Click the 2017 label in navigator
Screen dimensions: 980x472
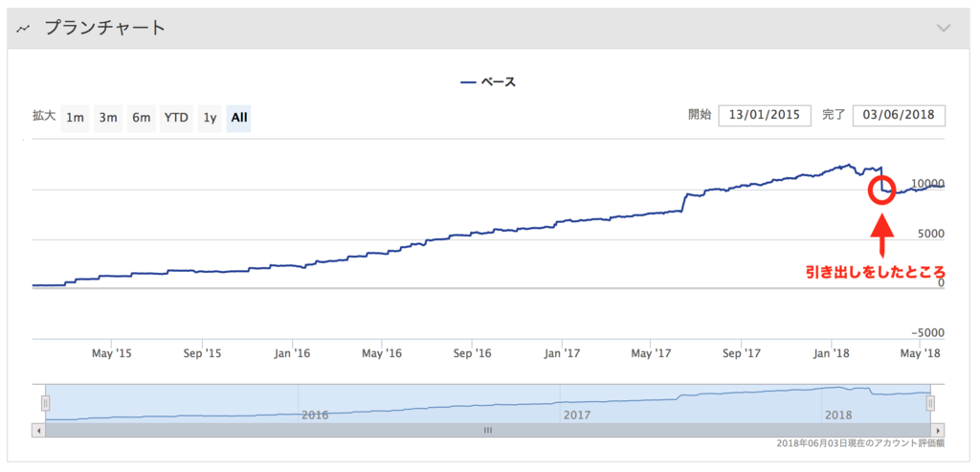(x=577, y=416)
